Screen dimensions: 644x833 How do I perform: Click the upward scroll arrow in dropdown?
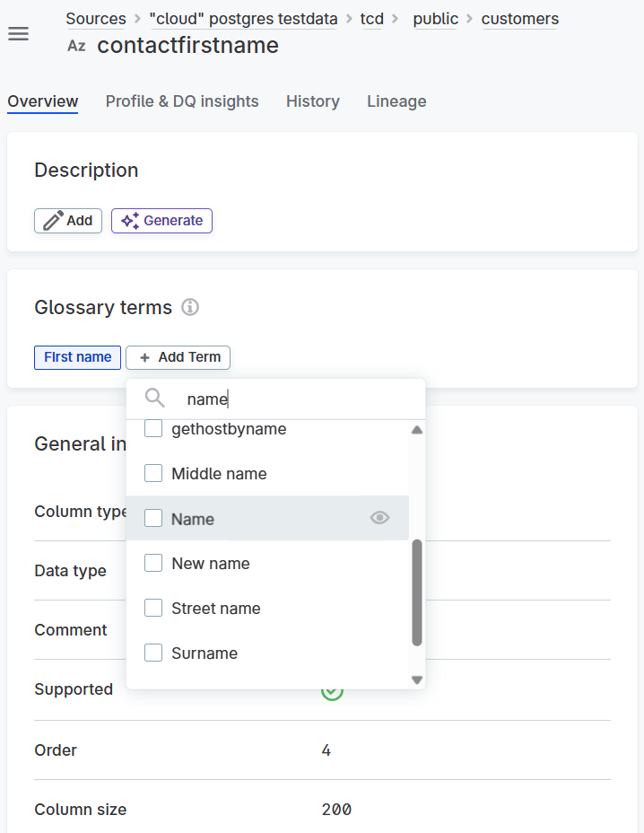tap(416, 429)
